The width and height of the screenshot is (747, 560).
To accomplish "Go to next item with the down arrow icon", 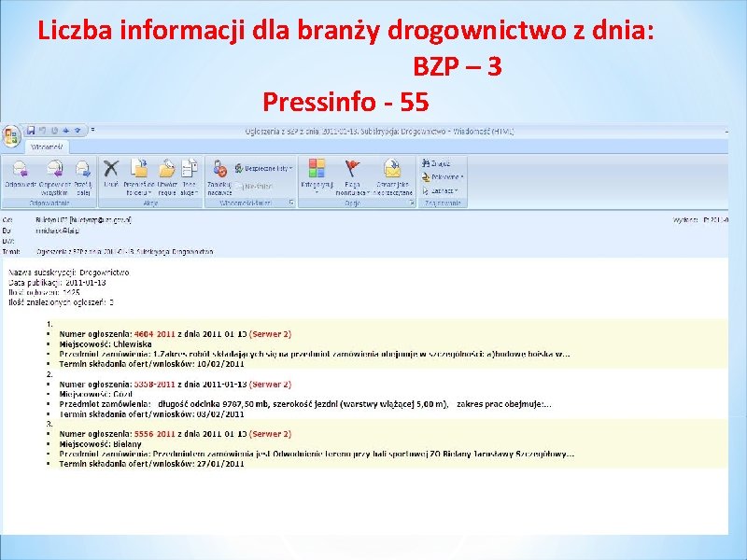I will coord(78,130).
